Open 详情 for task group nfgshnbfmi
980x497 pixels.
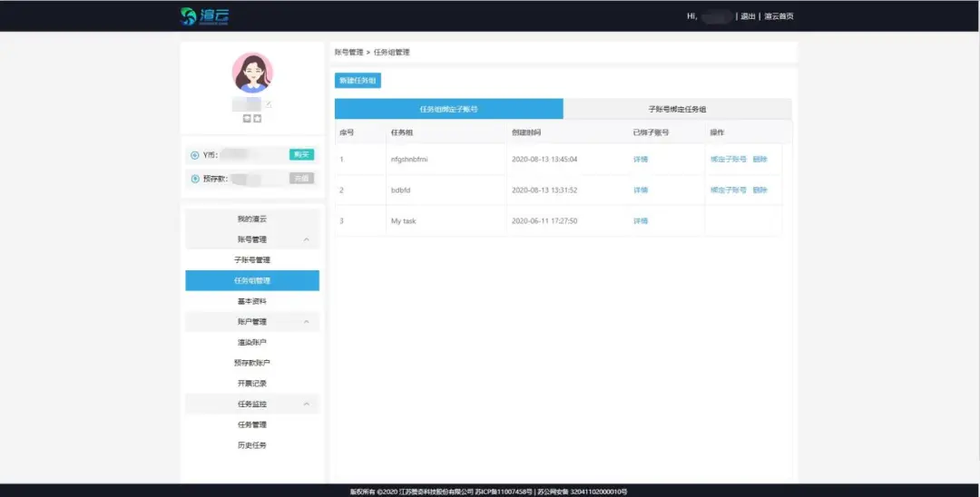point(641,160)
